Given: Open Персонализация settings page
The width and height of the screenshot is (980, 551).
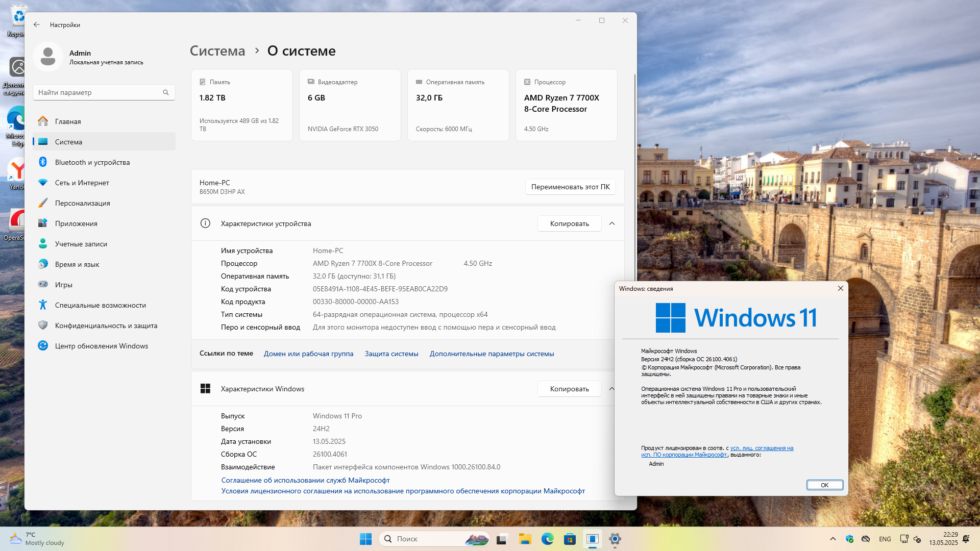Looking at the screenshot, I should (82, 203).
